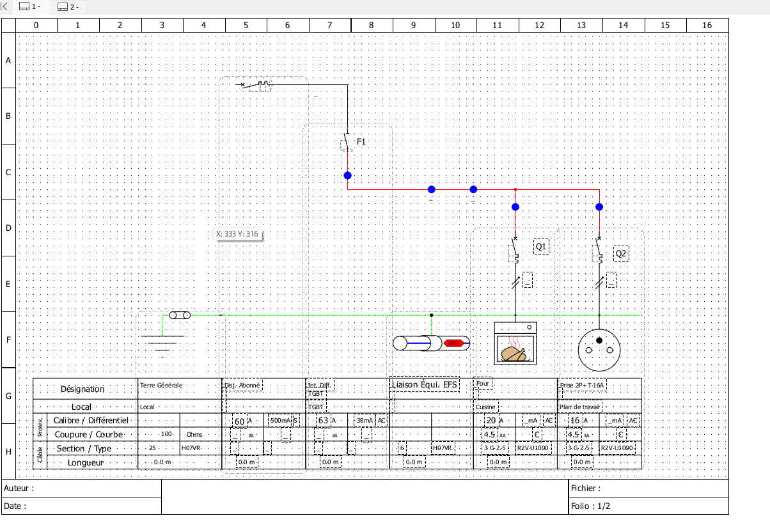The image size is (770, 532).
Task: Click the blue junction node below F1
Action: click(347, 175)
